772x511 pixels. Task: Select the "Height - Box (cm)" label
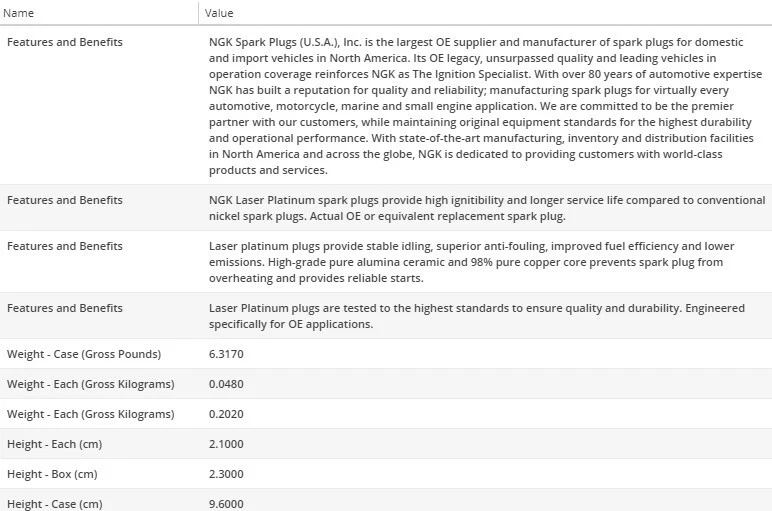tap(52, 474)
